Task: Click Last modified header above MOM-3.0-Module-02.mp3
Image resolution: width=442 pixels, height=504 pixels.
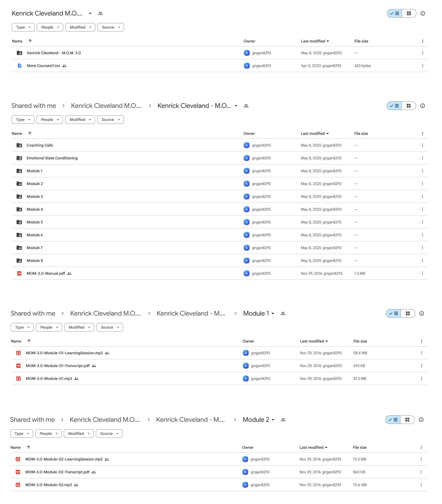Action: click(x=313, y=447)
